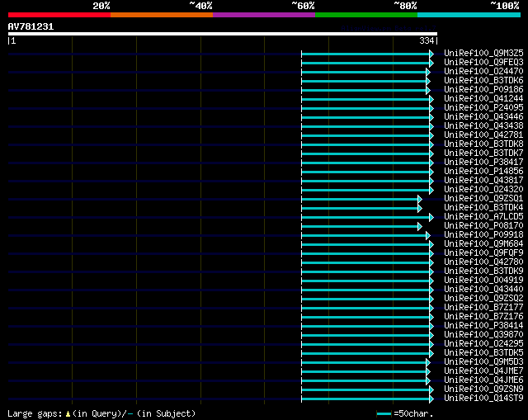Click the AV781231 query name
Viewport: 528px width, 420px height.
pyautogui.click(x=31, y=27)
